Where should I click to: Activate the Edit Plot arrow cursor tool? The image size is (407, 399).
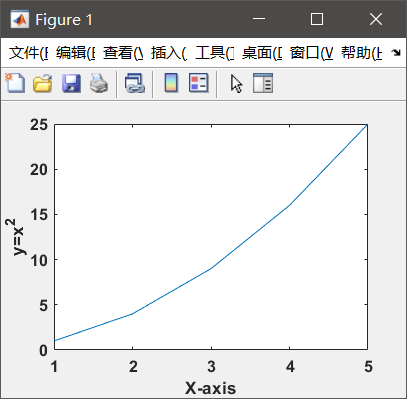point(236,83)
